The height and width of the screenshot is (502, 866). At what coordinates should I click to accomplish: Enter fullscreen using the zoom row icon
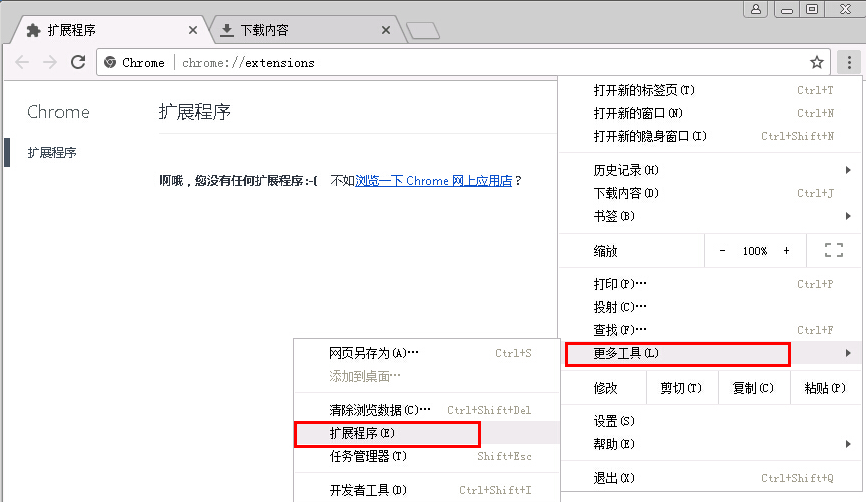(834, 250)
